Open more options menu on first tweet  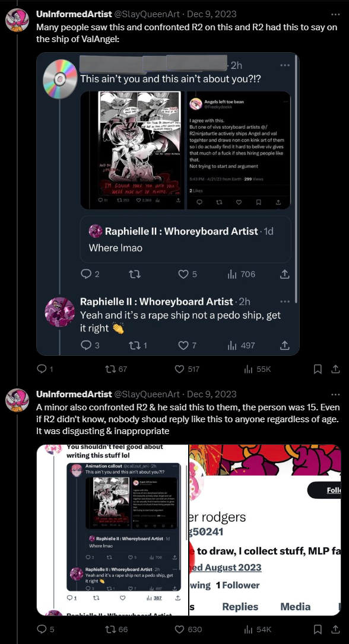[x=335, y=14]
